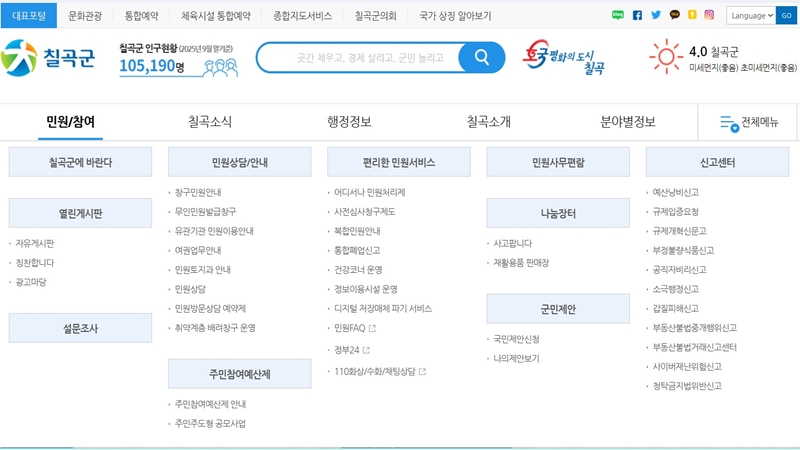Click the 설문조사 heading button
This screenshot has width=800, height=450.
[x=80, y=328]
